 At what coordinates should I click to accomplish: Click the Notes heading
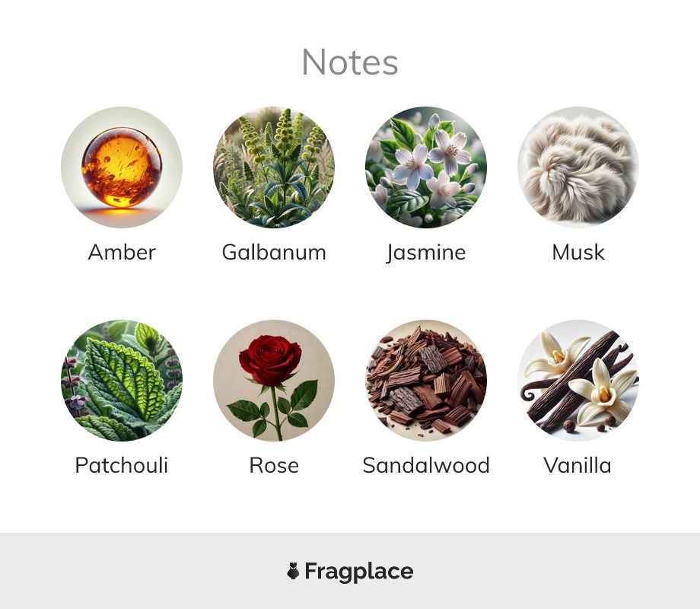pos(350,62)
